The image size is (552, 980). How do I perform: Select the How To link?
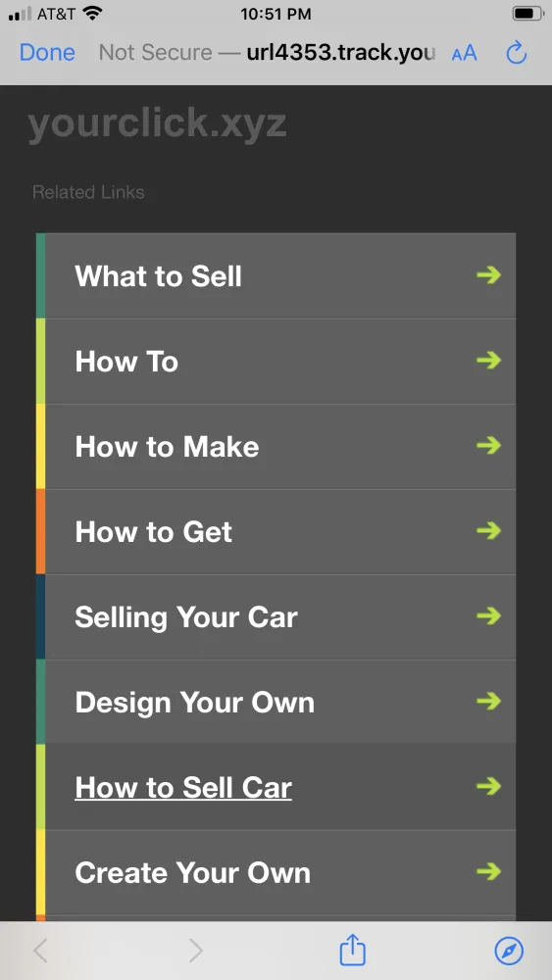click(x=126, y=362)
